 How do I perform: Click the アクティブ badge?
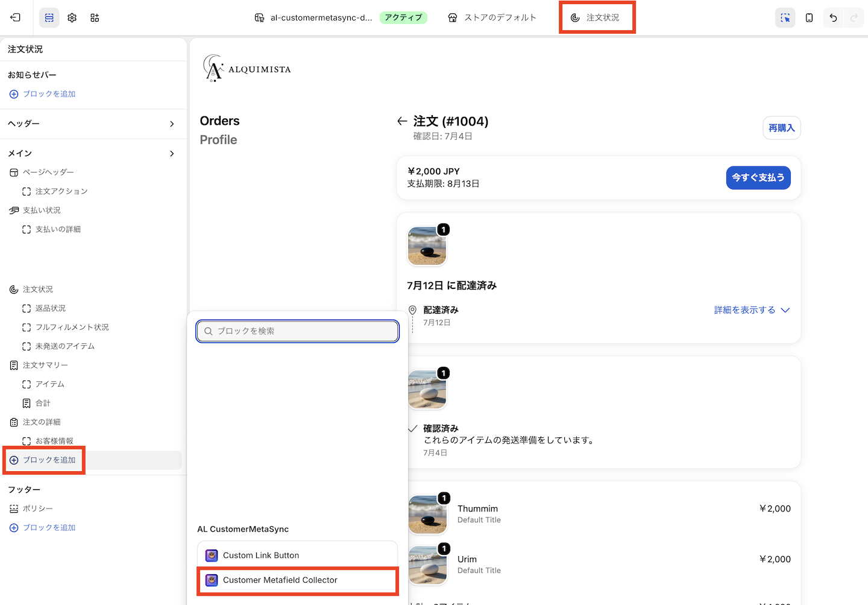(403, 17)
